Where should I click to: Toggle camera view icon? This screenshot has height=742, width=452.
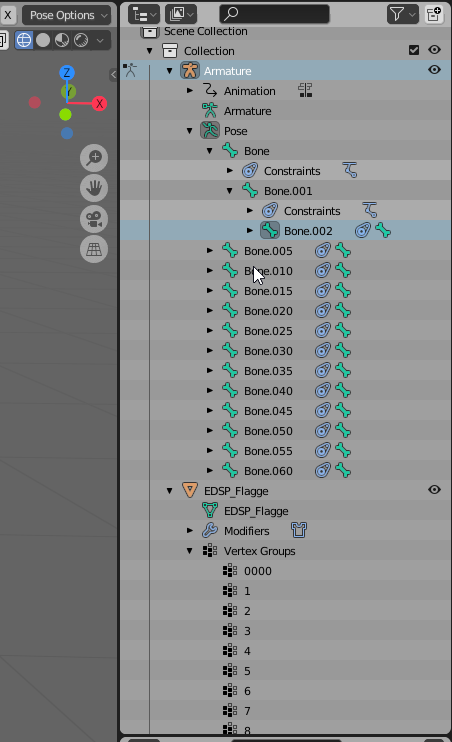[94, 219]
